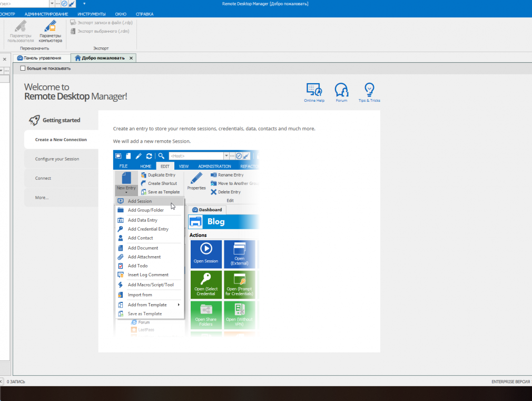Click Add Session in tutorial image menu
Viewport: 532px width, 401px height.
point(150,201)
